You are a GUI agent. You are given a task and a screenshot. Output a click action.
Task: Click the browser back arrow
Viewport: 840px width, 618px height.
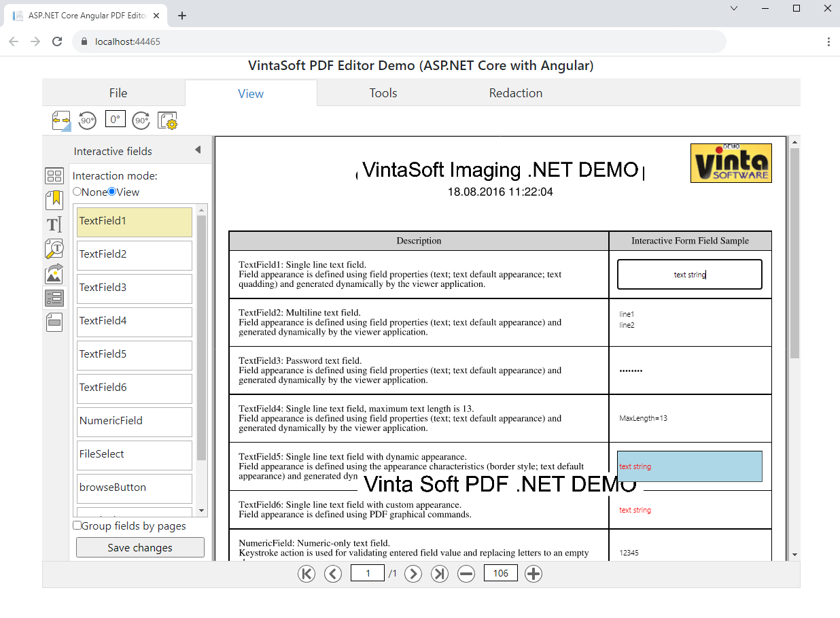pos(14,41)
